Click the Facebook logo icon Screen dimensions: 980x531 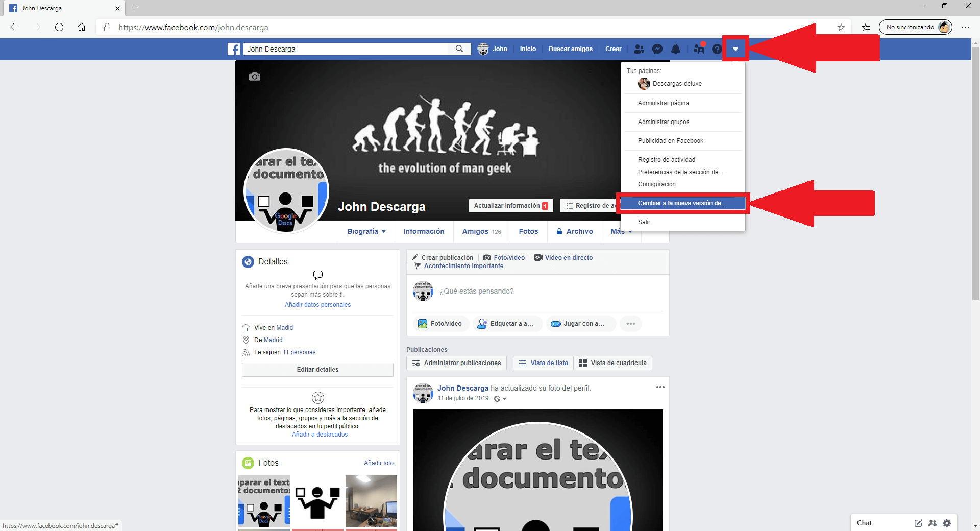234,49
